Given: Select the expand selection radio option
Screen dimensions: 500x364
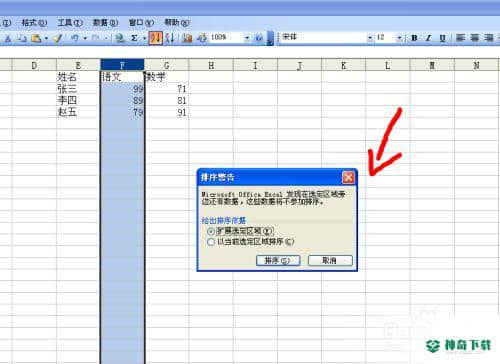Looking at the screenshot, I should (x=211, y=231).
